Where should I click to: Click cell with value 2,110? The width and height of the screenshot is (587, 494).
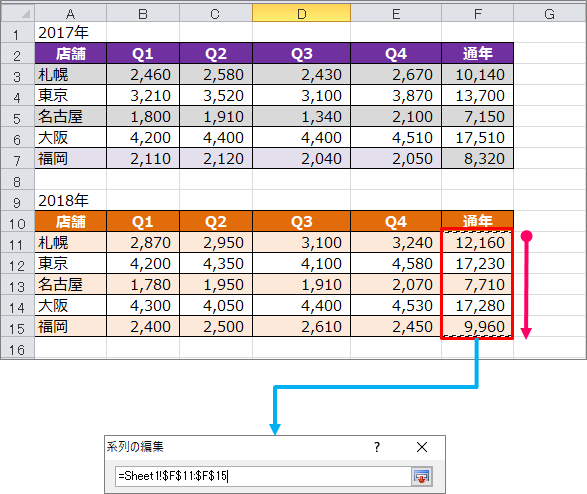143,158
